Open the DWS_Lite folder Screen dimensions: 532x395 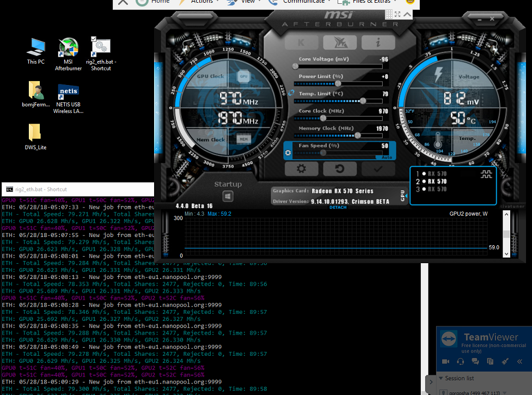tap(35, 137)
